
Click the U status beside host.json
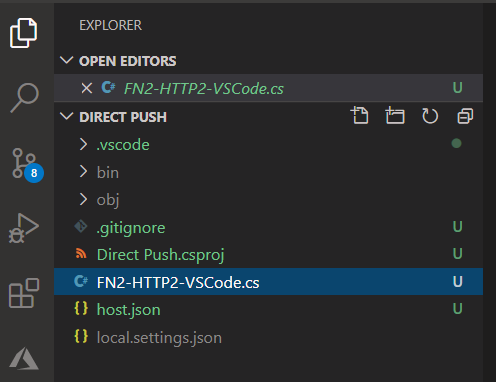457,309
